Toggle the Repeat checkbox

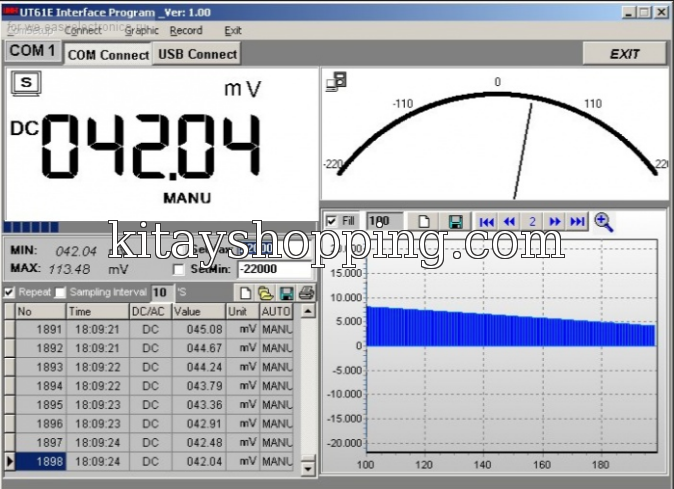coord(9,293)
